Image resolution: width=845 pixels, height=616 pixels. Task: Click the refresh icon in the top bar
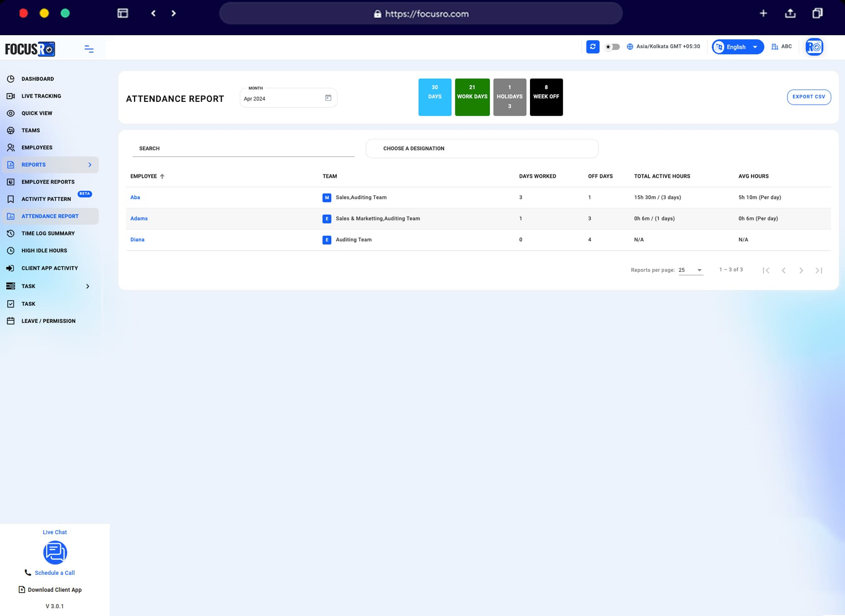[x=593, y=47]
